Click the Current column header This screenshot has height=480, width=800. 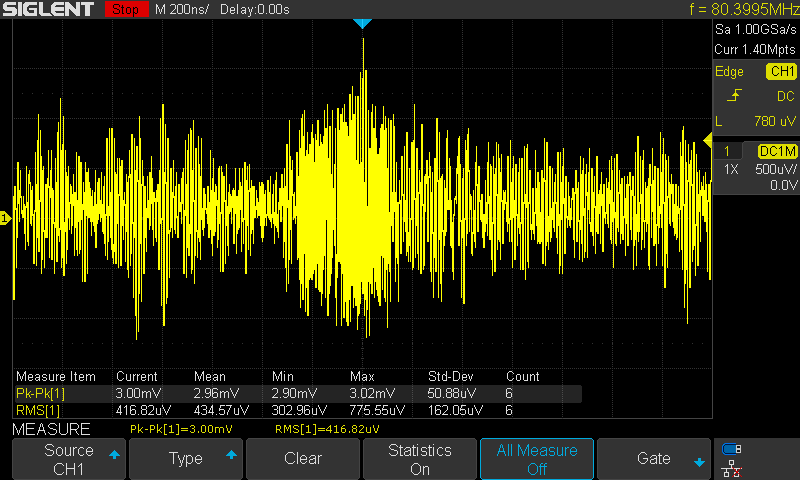(x=137, y=376)
